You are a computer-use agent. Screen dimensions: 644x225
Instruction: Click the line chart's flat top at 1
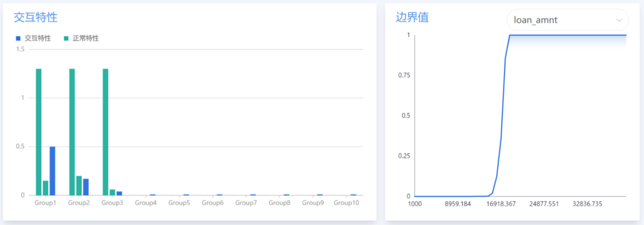tap(568, 35)
